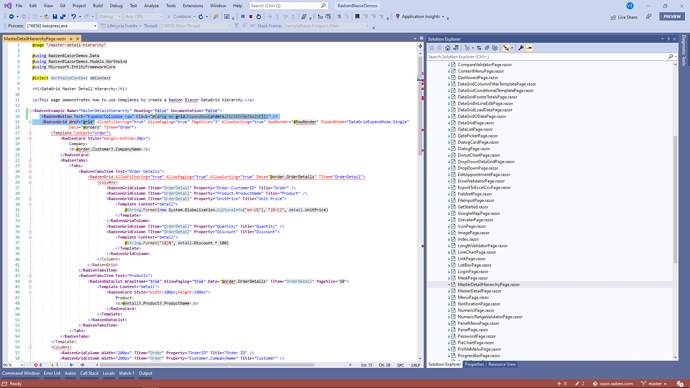Select MasterDetailHierarchyPage.razor in Solution Explorer
The height and width of the screenshot is (388, 690).
click(x=488, y=285)
